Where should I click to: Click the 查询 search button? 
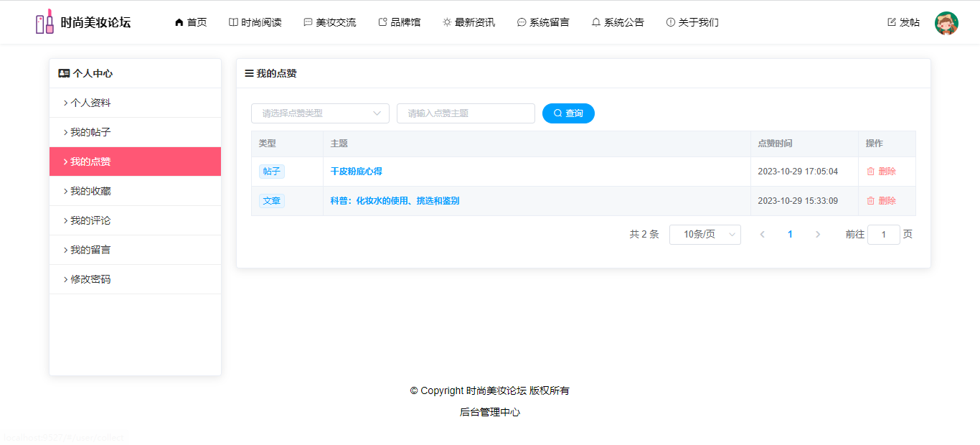click(568, 113)
